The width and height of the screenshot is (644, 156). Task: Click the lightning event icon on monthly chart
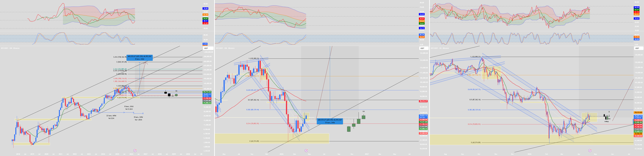coord(135,151)
